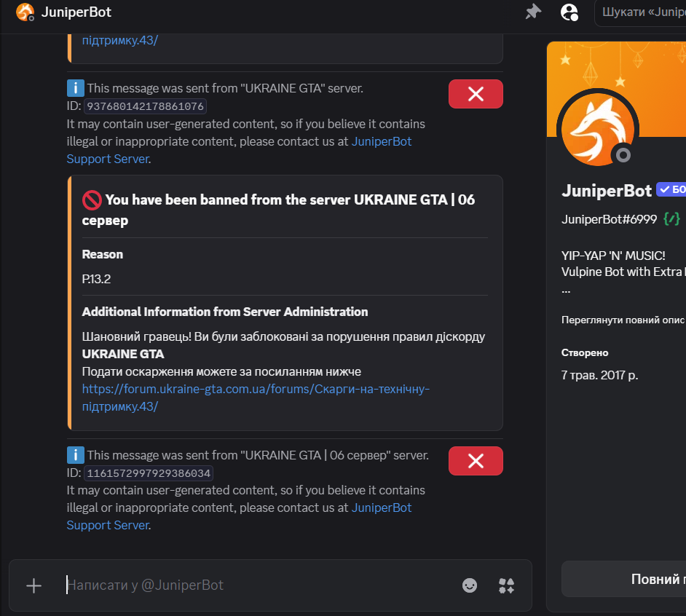
Task: Click the verified bot badge next to JuniperBot
Action: coord(671,189)
